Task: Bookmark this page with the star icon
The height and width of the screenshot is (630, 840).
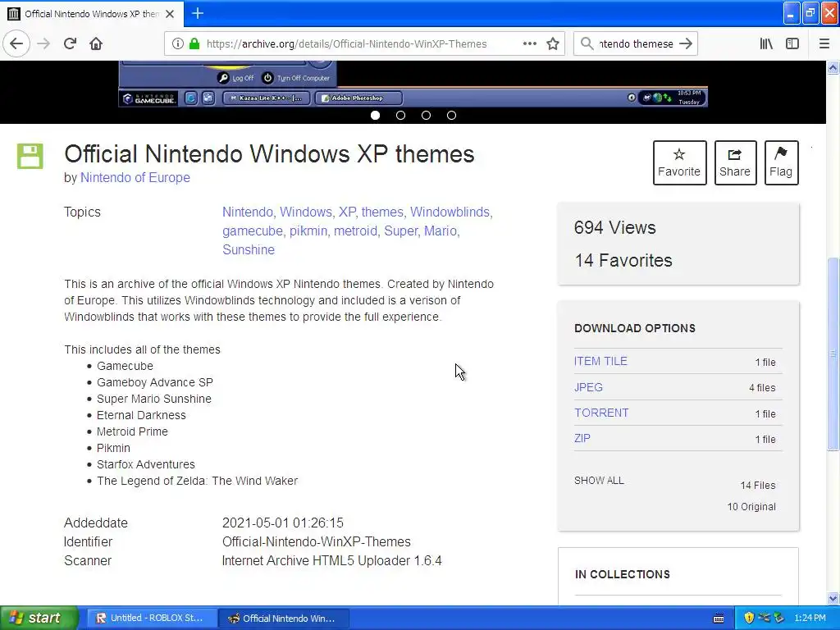Action: [x=553, y=43]
